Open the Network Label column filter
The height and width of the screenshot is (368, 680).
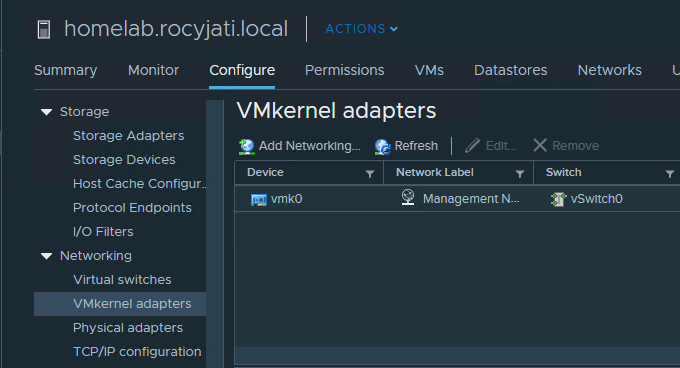click(520, 174)
